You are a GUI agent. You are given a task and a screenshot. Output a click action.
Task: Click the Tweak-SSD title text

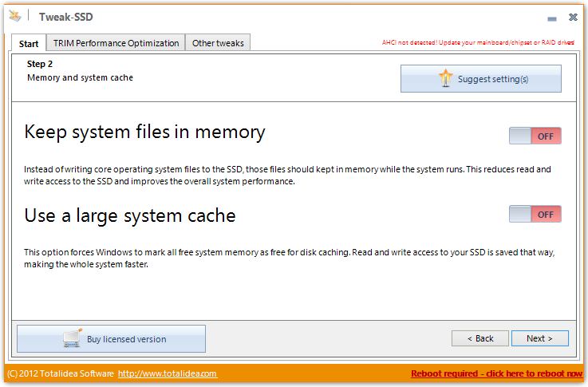pyautogui.click(x=66, y=17)
